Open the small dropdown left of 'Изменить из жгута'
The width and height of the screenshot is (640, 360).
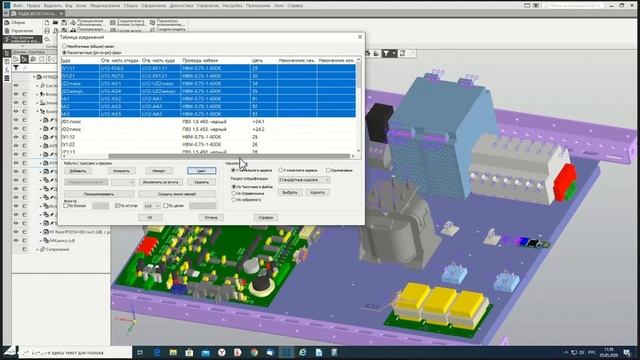pyautogui.click(x=123, y=182)
